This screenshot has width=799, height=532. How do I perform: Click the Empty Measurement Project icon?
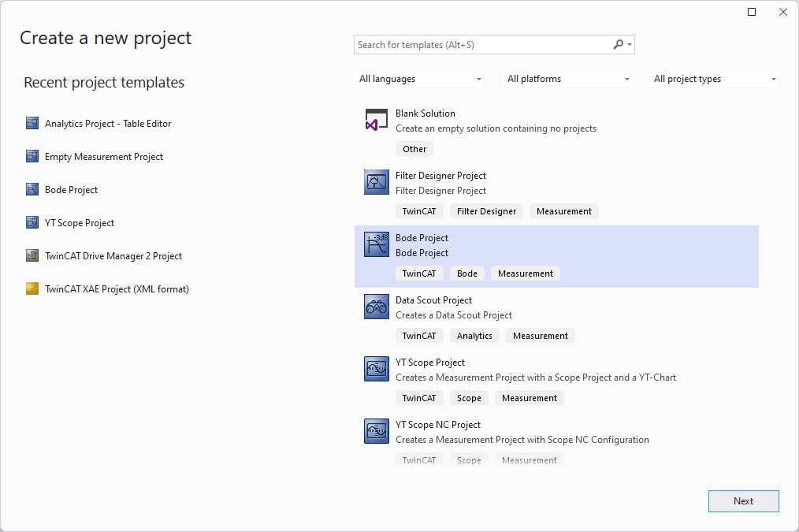pos(32,156)
